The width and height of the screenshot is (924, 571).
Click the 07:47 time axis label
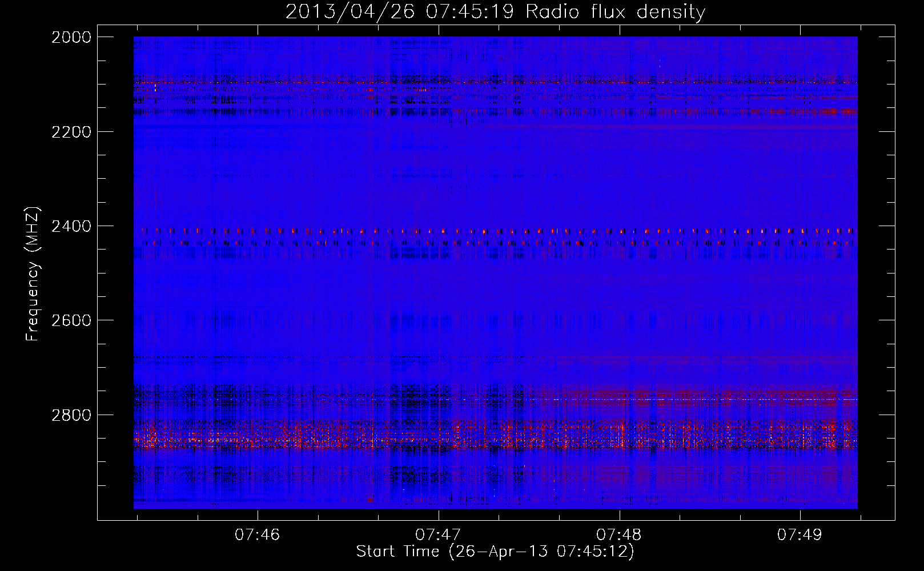[x=438, y=534]
